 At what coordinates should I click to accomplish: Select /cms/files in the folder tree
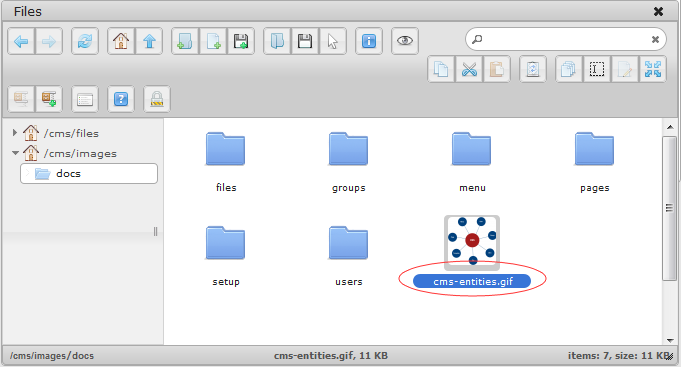71,133
